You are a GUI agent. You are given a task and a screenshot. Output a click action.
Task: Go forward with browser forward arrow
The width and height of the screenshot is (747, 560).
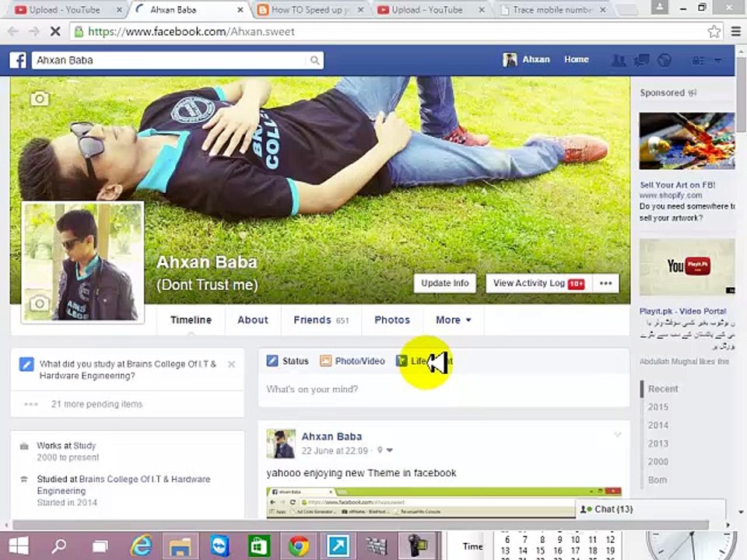click(x=33, y=31)
